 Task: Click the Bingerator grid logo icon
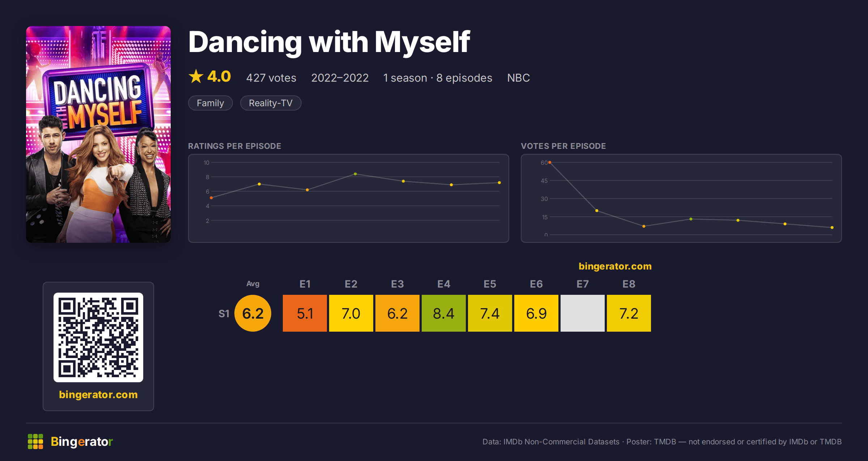[35, 441]
